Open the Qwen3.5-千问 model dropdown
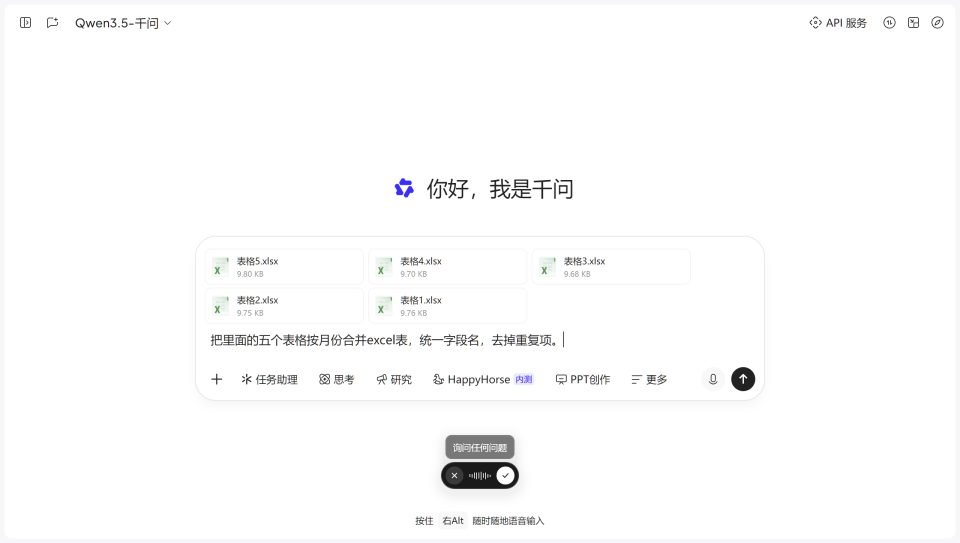This screenshot has height=543, width=960. click(122, 23)
